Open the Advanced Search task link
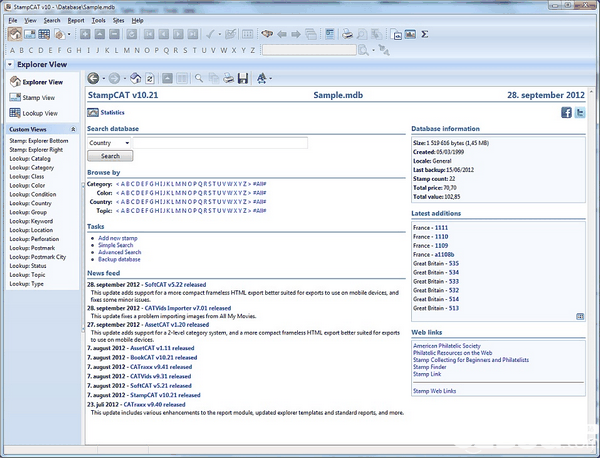The width and height of the screenshot is (600, 458). click(x=120, y=252)
